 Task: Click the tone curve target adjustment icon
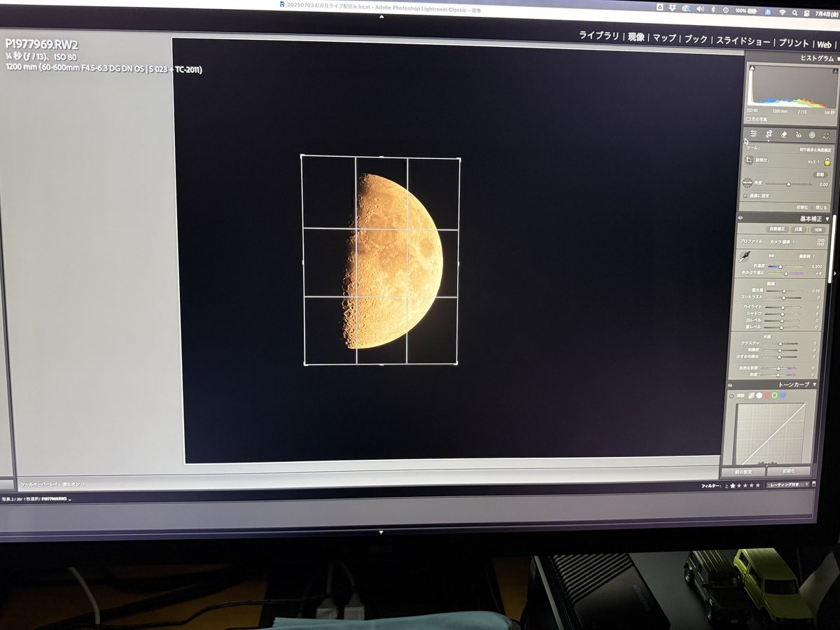[x=731, y=396]
